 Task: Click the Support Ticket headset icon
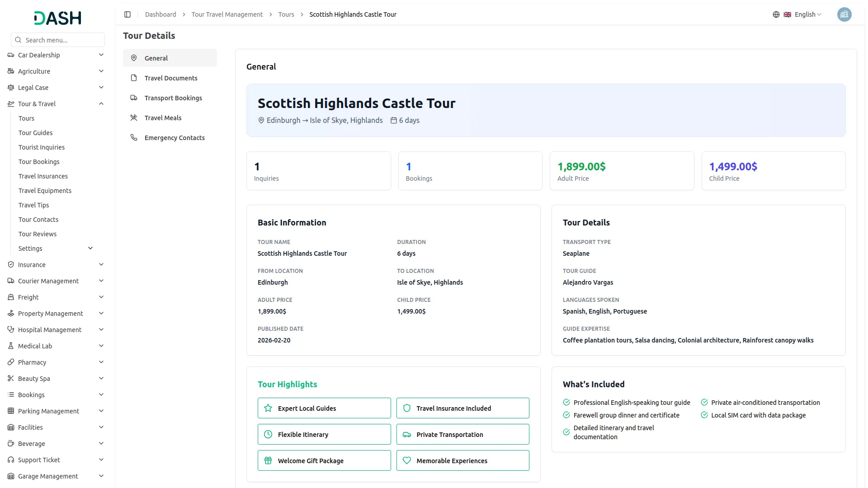tap(10, 460)
